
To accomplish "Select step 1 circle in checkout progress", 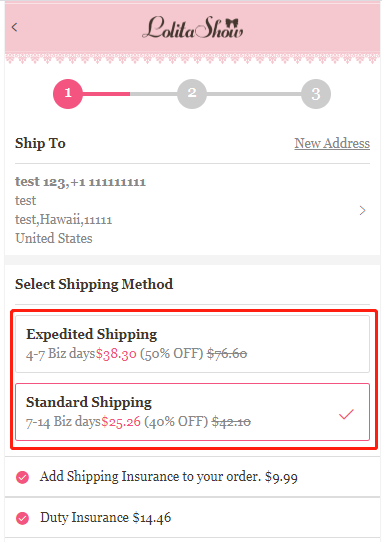I will click(x=68, y=94).
